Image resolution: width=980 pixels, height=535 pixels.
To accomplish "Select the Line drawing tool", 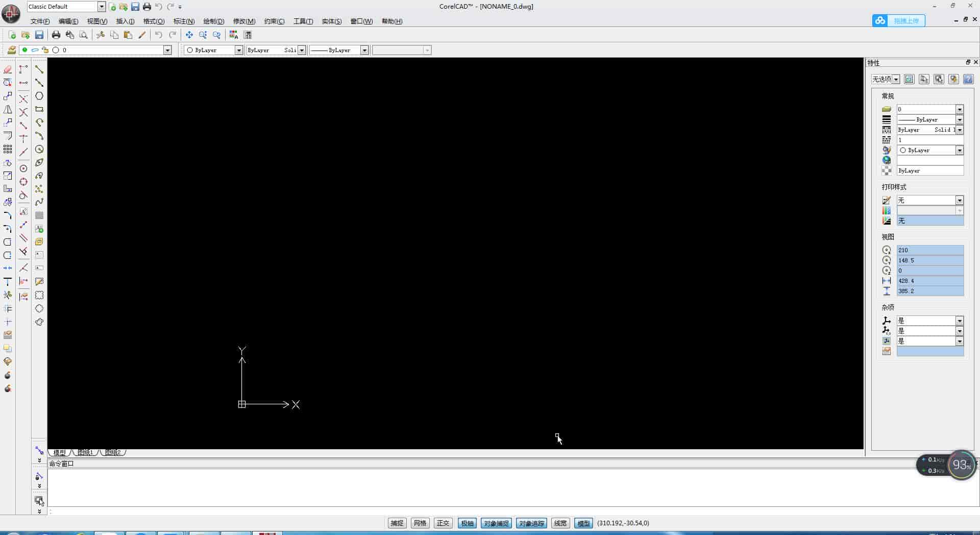I will [x=39, y=69].
